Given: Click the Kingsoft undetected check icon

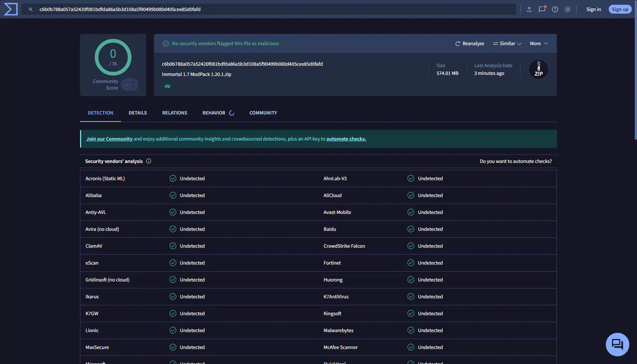Looking at the screenshot, I should pyautogui.click(x=411, y=313).
